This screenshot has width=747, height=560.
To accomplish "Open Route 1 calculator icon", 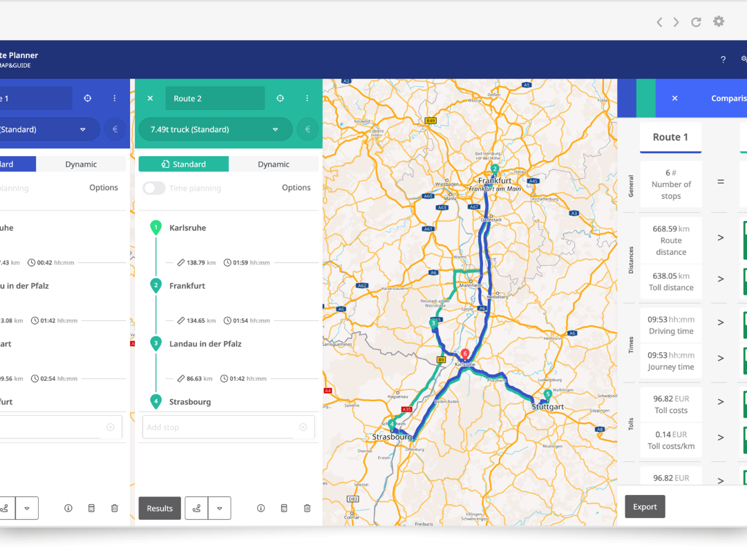I will point(91,508).
